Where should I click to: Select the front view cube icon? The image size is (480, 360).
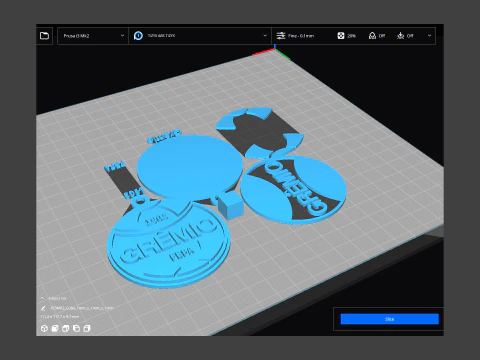click(55, 329)
